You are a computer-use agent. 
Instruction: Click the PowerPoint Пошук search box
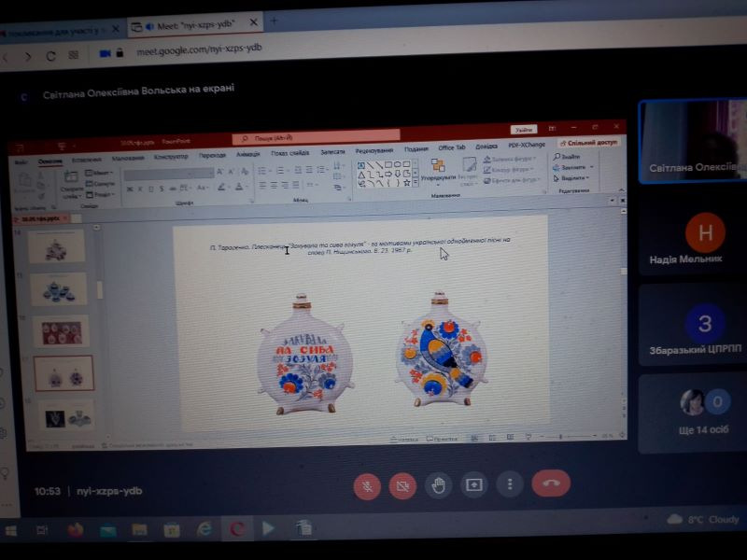click(316, 137)
